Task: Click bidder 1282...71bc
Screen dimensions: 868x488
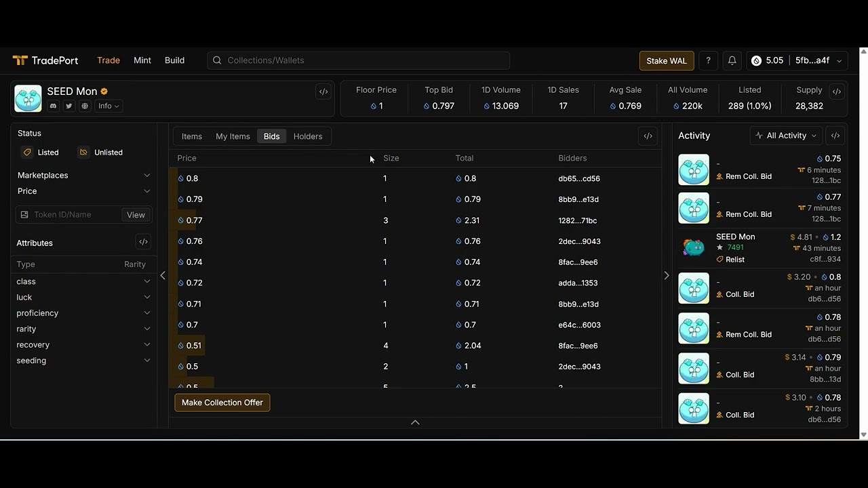Action: click(578, 220)
